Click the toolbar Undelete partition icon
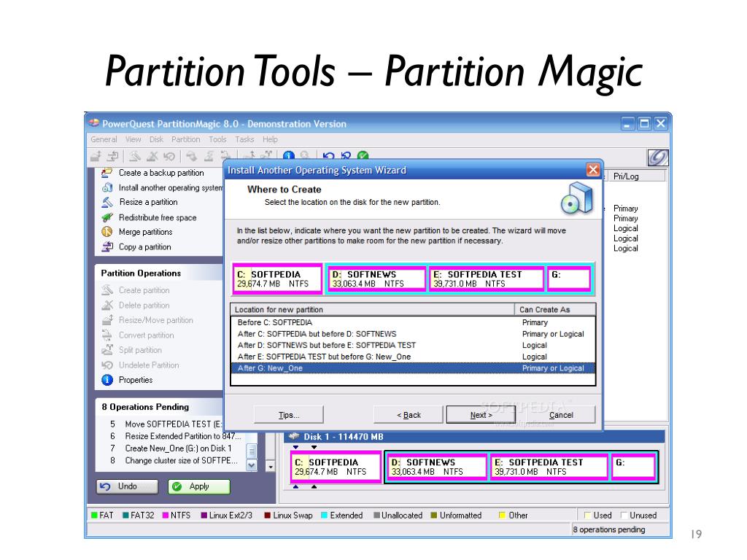747x560 pixels. click(x=169, y=156)
